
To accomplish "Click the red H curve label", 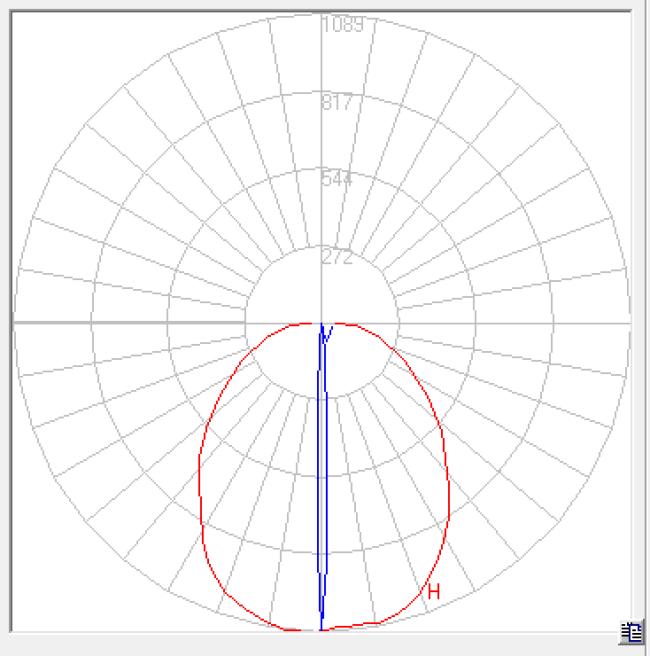I will point(434,592).
